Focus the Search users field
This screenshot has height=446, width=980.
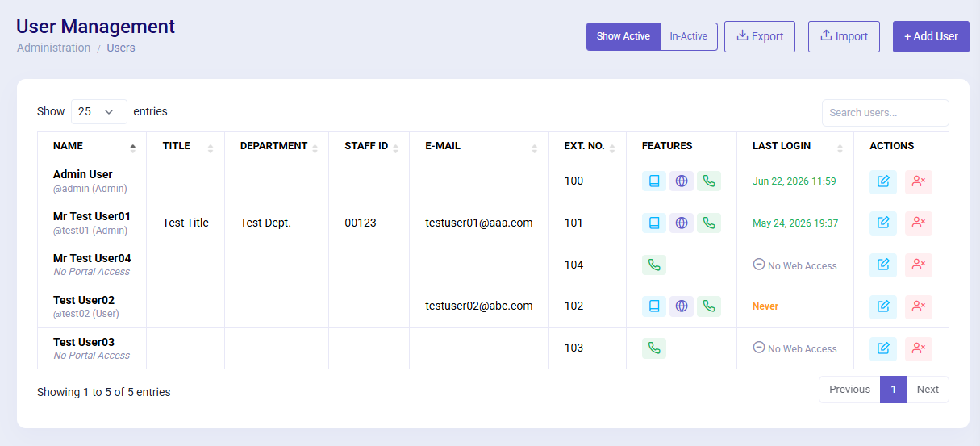(x=886, y=113)
